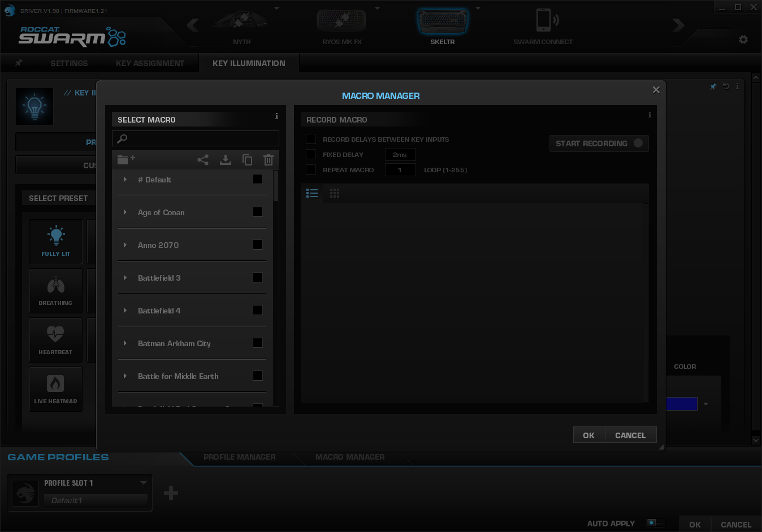This screenshot has width=762, height=532.
Task: Select the Ryos MK FX keyboard device
Action: (342, 27)
